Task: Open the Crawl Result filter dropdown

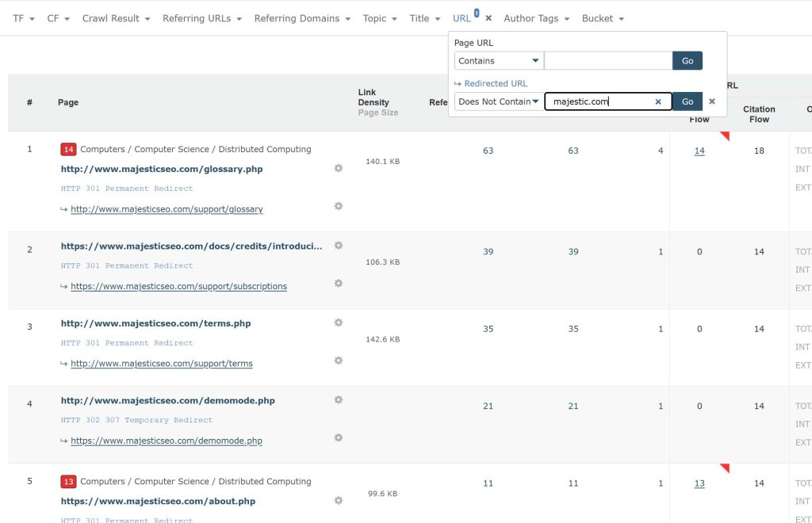Action: [116, 18]
